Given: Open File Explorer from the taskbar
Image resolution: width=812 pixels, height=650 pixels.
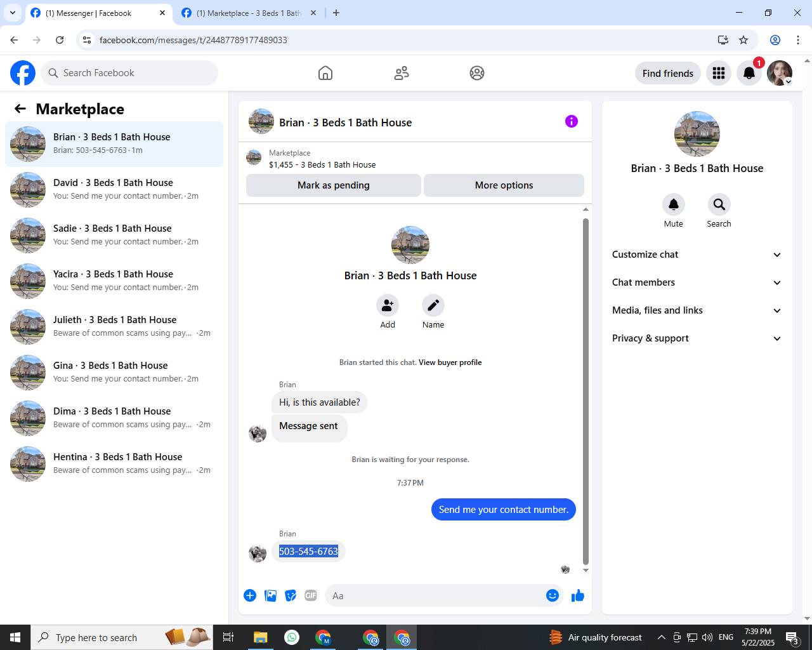Looking at the screenshot, I should (x=261, y=637).
